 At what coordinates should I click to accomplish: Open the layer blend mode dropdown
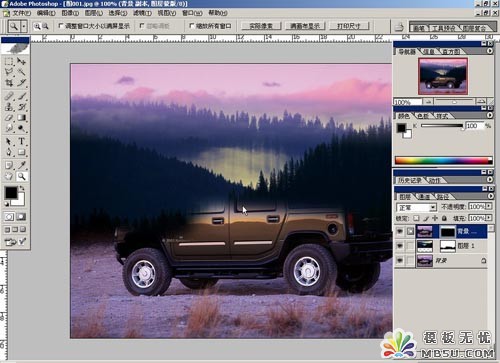416,207
